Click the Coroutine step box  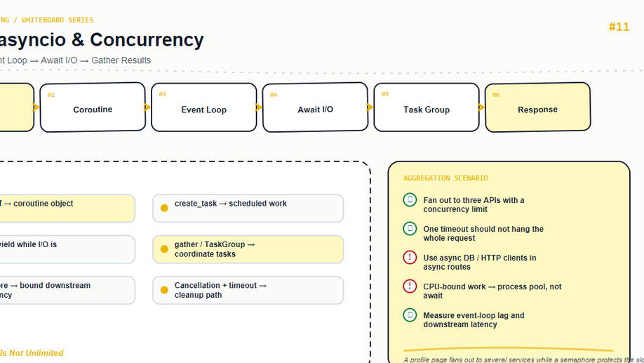point(93,107)
